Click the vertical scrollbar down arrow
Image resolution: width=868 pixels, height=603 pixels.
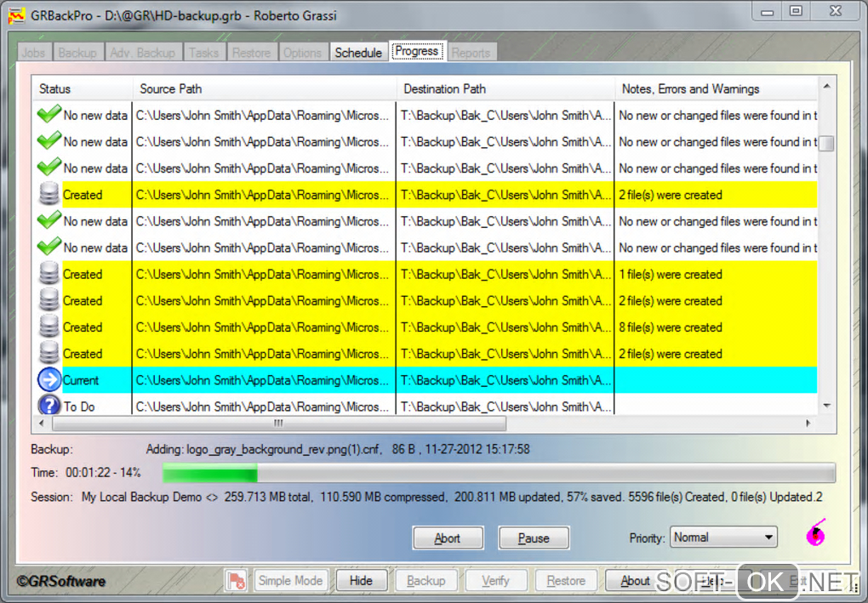(x=826, y=406)
